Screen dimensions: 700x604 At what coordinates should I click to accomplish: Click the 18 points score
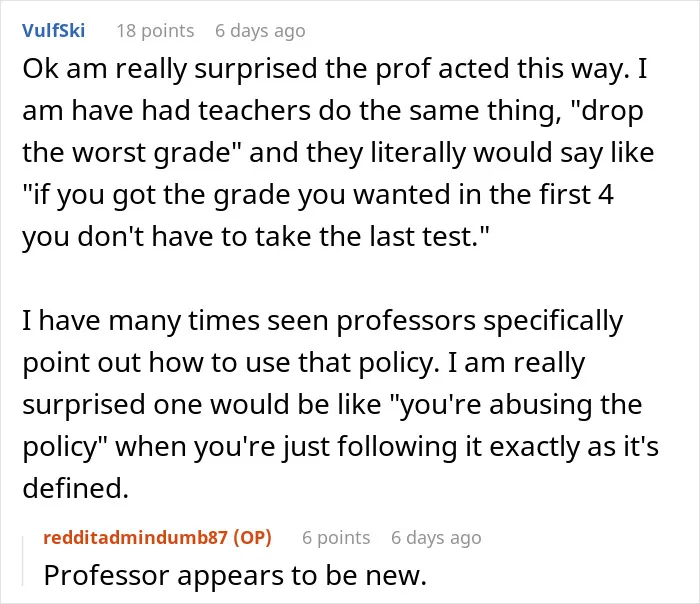coord(155,31)
